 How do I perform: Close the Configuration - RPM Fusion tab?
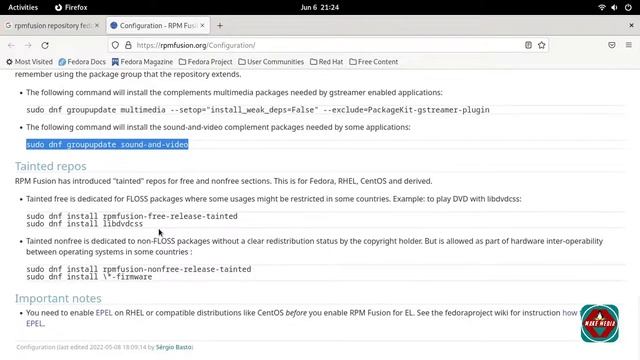[x=202, y=25]
